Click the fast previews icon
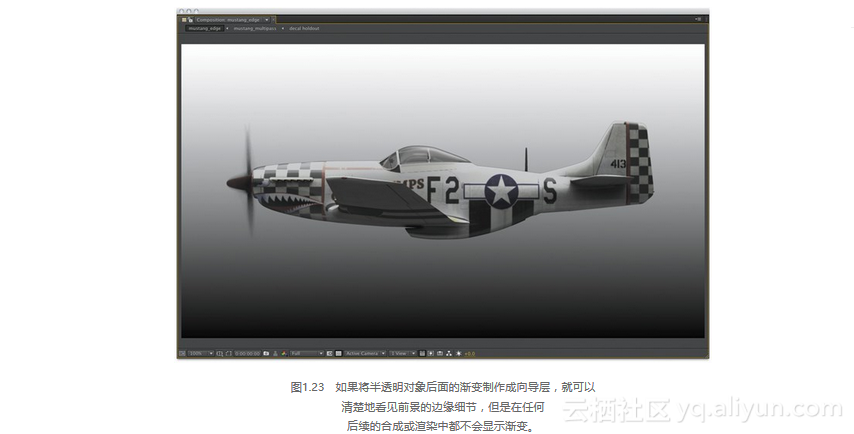The image size is (854, 434). 431,353
